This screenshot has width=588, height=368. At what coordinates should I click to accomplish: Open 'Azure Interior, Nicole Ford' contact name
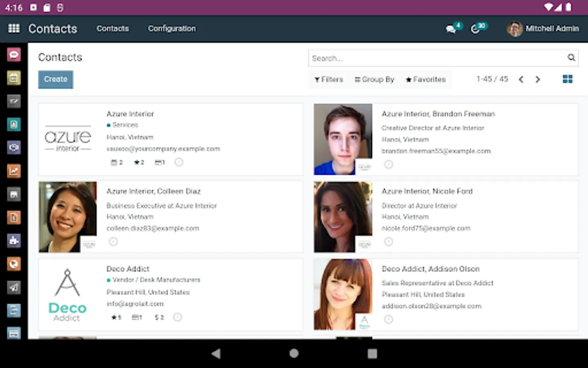[x=427, y=191]
